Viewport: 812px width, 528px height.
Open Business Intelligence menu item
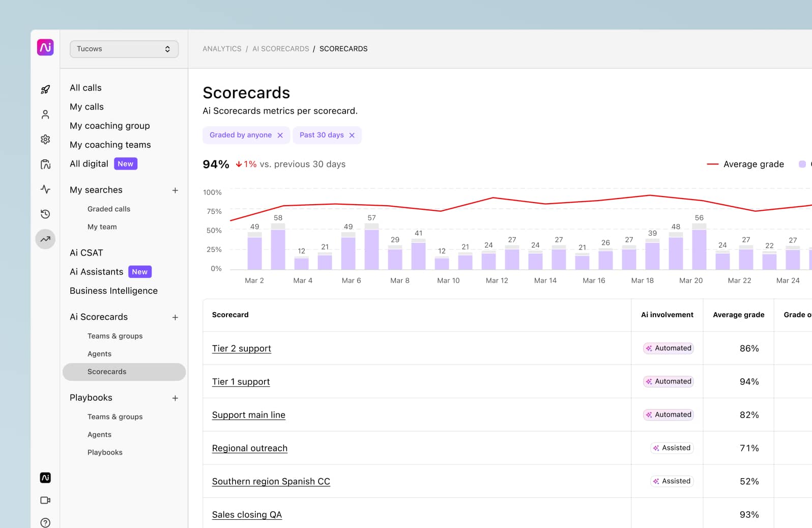[113, 291]
